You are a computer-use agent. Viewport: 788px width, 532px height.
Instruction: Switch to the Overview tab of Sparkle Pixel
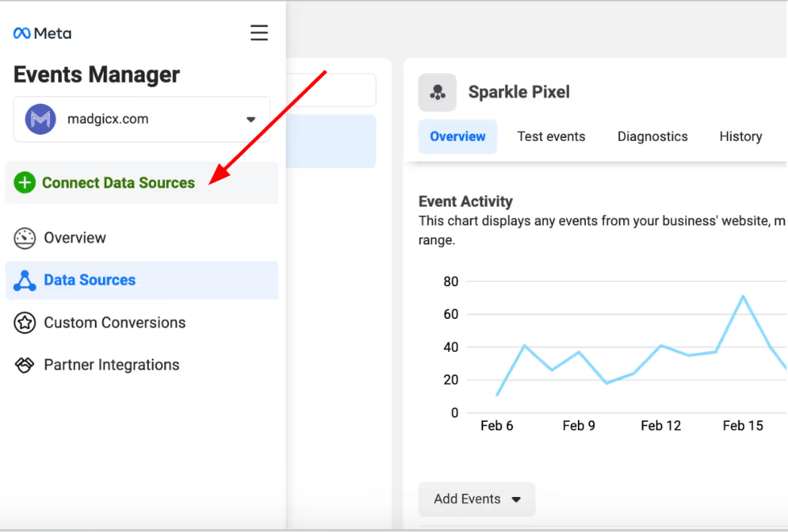(x=457, y=136)
